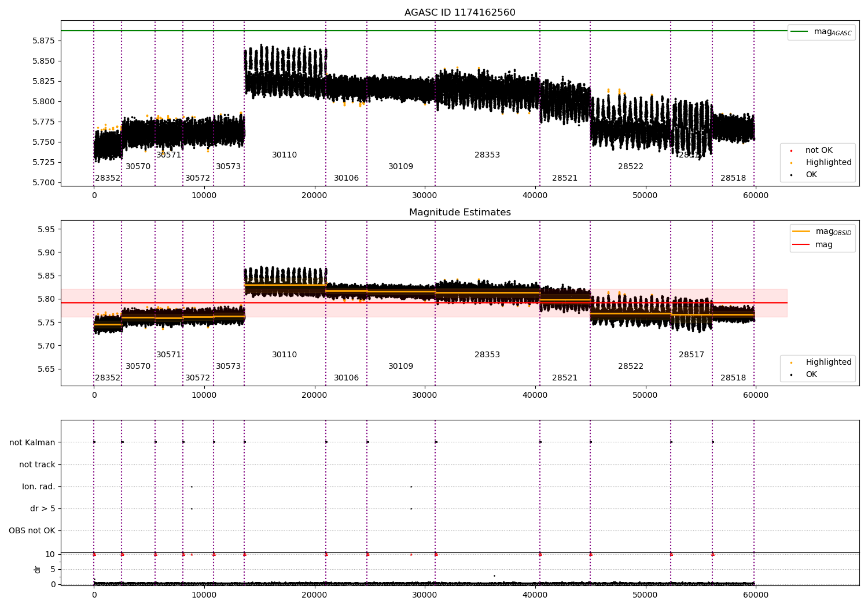Click obsid label 30106 in AGASC ID plot
The image size is (868, 608).
[346, 178]
